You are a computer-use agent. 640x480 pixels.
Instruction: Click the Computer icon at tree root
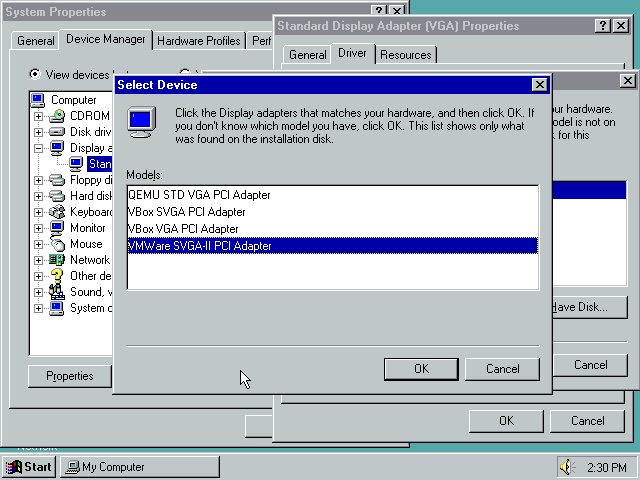[x=38, y=100]
